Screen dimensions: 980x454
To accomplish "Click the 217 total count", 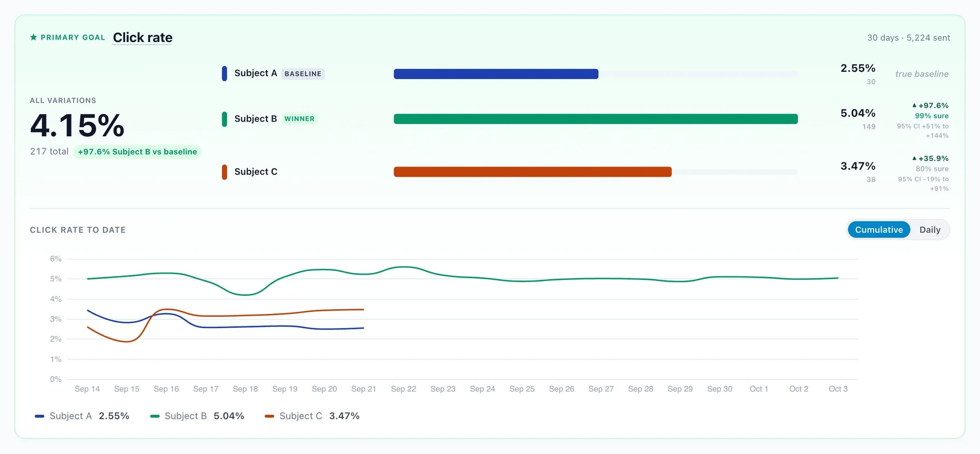I will (x=49, y=151).
